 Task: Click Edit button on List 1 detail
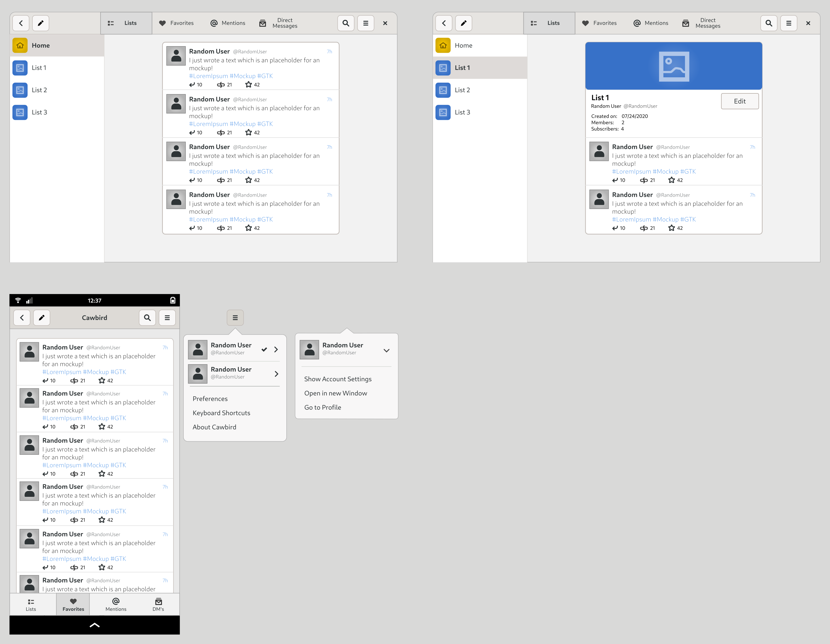coord(740,102)
